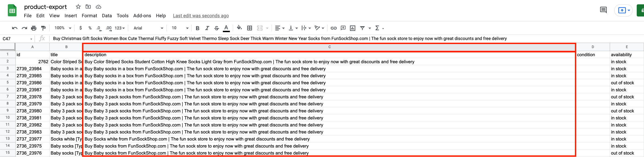Select row 7 header
Screen dimensions: 644x157
[x=8, y=97]
